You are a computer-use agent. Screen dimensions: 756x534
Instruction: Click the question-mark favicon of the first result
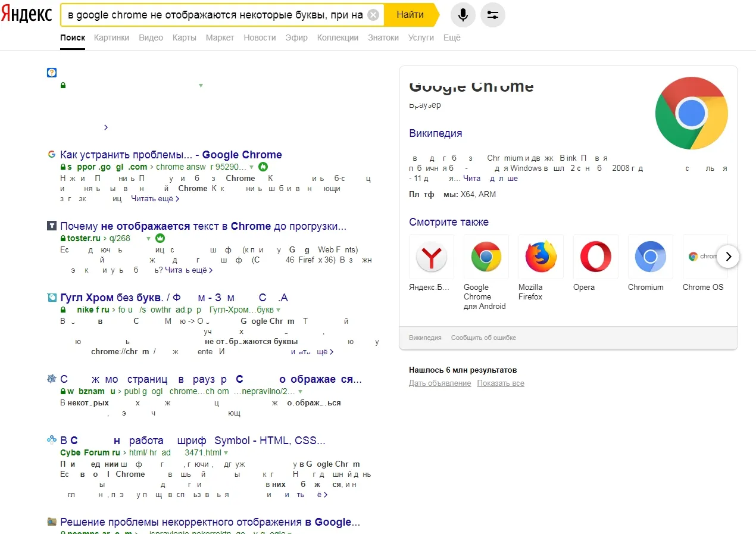click(x=52, y=73)
